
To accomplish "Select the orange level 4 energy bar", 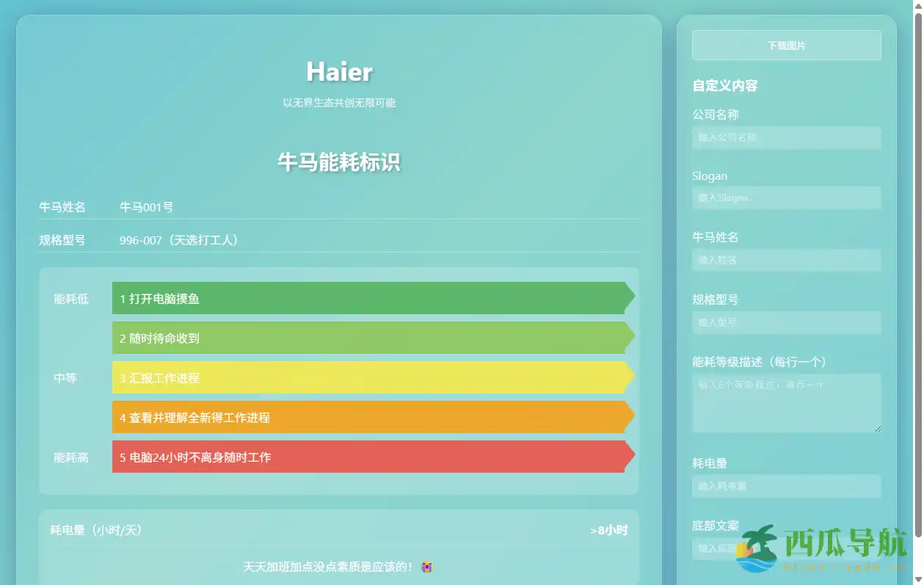I will coord(367,416).
